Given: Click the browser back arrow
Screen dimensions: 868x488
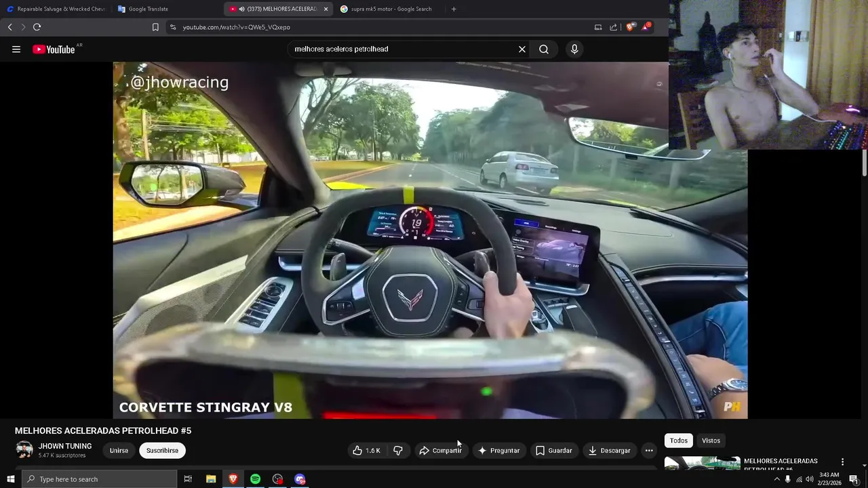Looking at the screenshot, I should pyautogui.click(x=9, y=27).
